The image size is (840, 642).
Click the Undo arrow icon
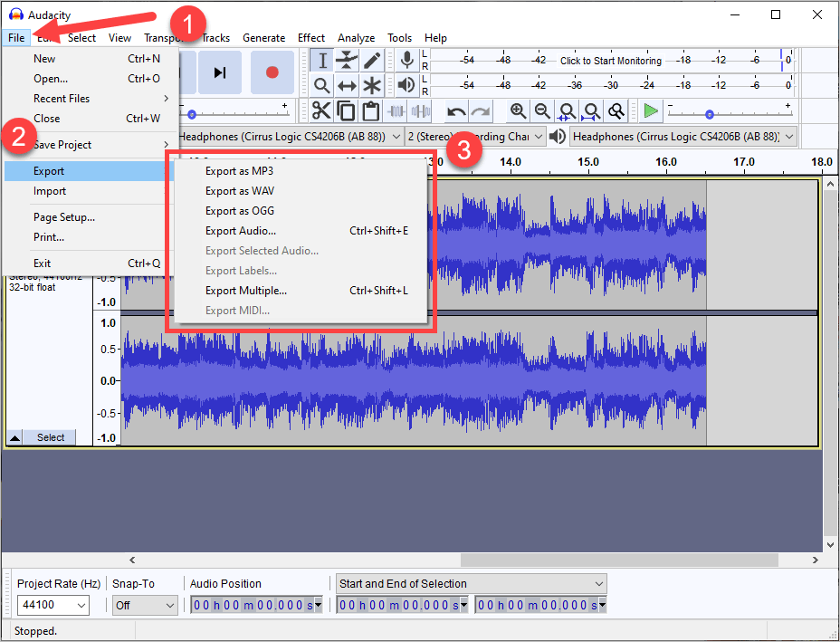[456, 111]
